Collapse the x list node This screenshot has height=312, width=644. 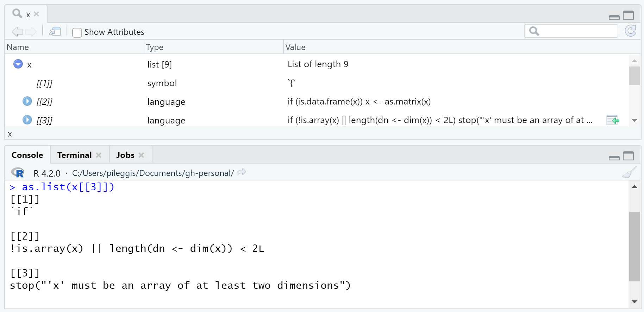pos(18,64)
